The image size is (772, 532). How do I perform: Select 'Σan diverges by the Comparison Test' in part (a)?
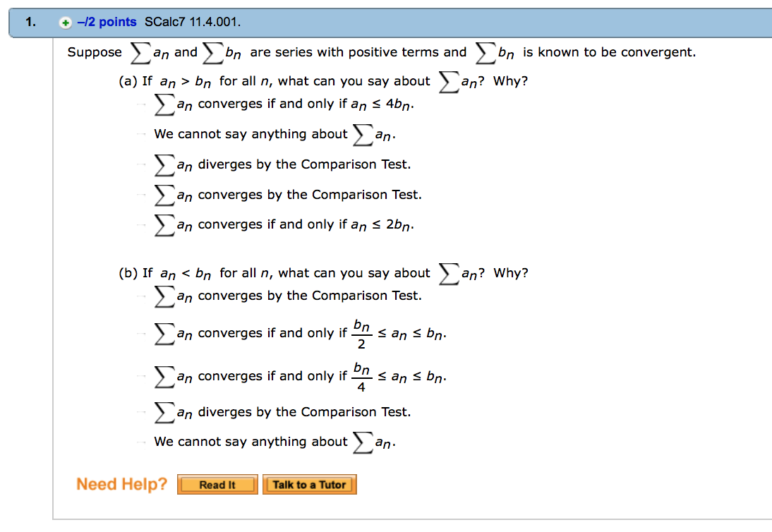140,164
